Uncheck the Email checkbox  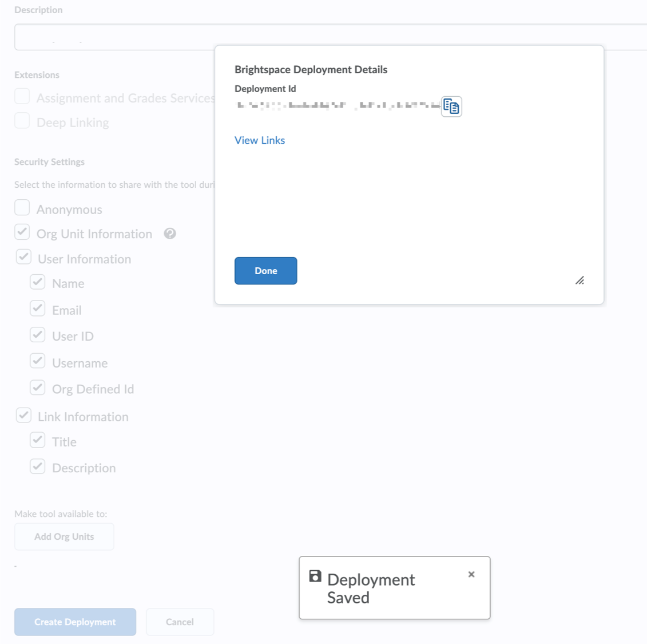(38, 309)
